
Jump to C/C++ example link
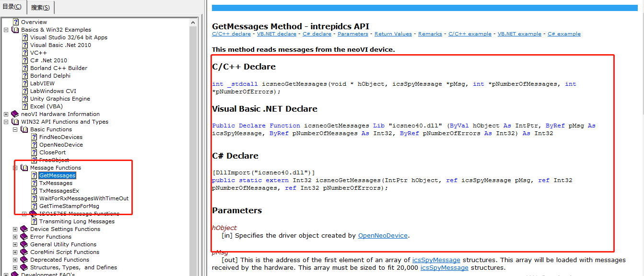coord(470,34)
